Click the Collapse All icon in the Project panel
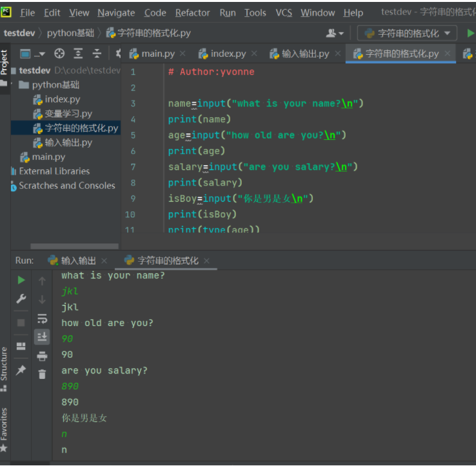The image size is (476, 466). [97, 53]
